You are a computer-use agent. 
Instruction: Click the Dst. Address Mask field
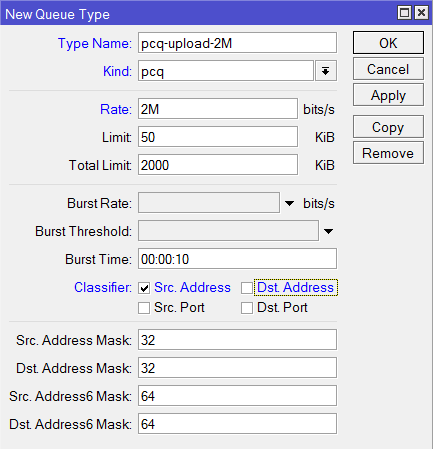[x=237, y=368]
